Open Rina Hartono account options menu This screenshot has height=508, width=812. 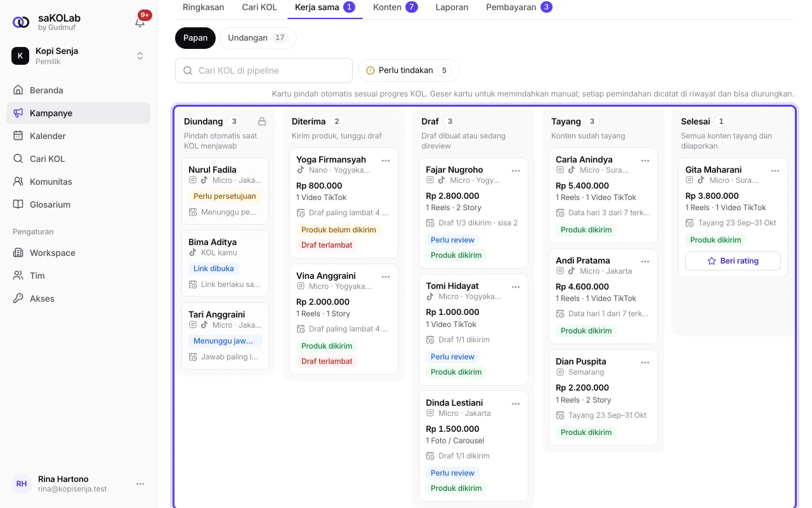(x=140, y=484)
